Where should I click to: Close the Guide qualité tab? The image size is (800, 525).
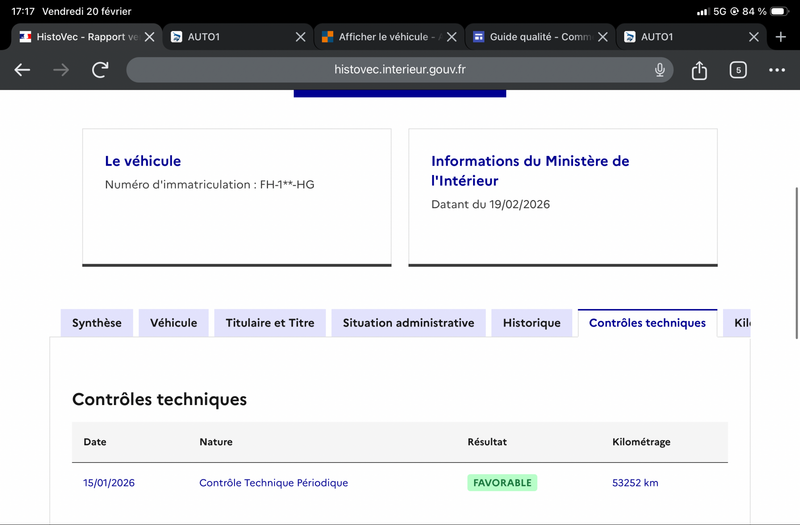pyautogui.click(x=603, y=37)
